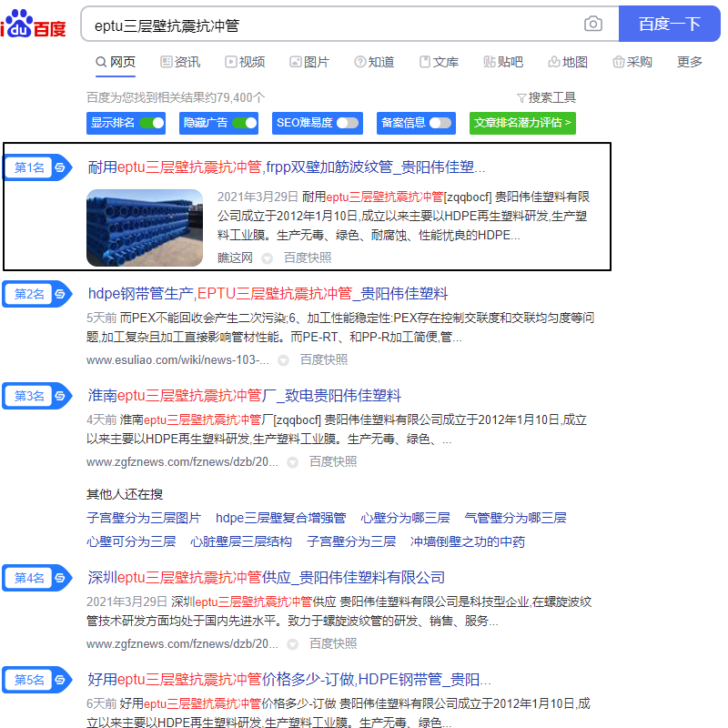Click the rank 3 badge icon
Viewport: 728px width, 728px height.
[x=60, y=396]
